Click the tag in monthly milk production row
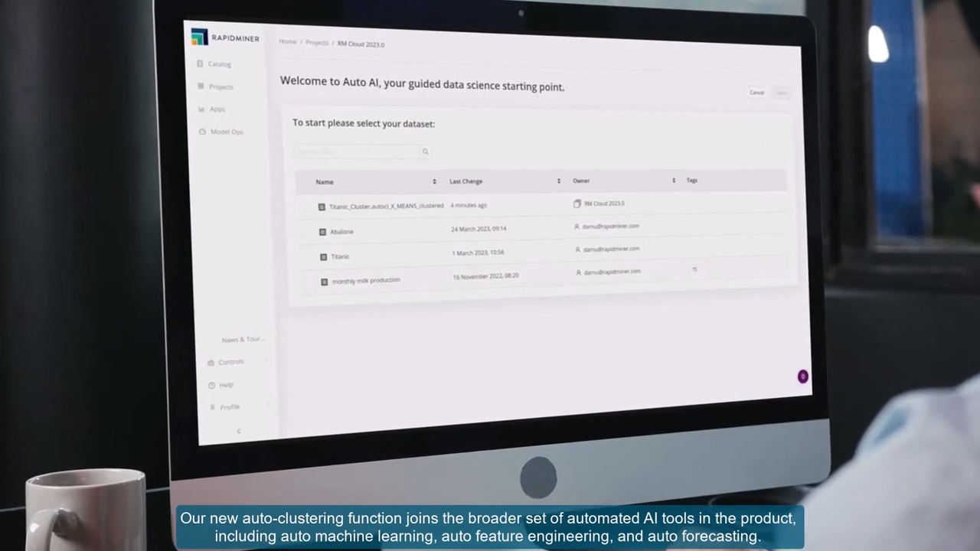The height and width of the screenshot is (551, 980). click(694, 269)
